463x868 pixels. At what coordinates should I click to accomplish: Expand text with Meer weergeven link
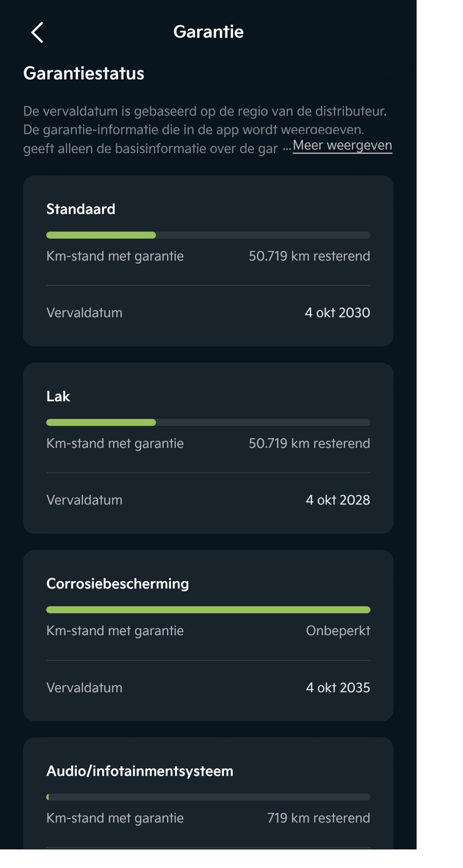coord(342,145)
